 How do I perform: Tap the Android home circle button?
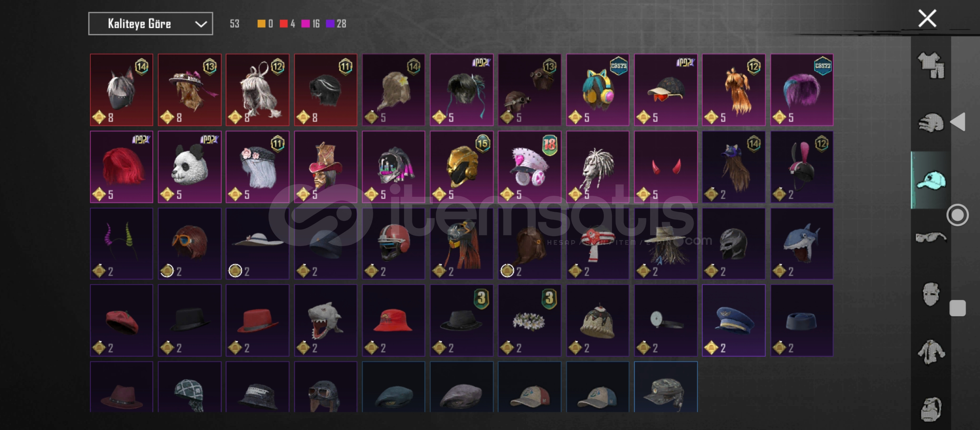click(x=958, y=215)
